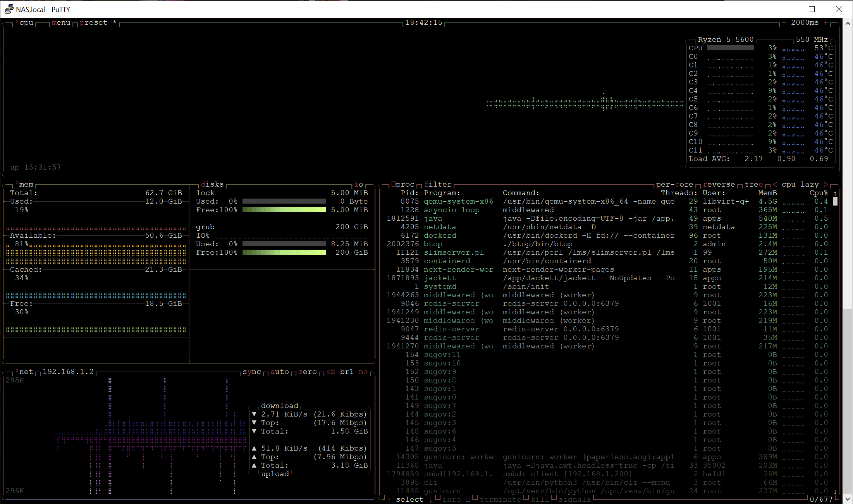The height and width of the screenshot is (504, 853).
Task: Click the proc list scroll-up arrow
Action: (835, 193)
